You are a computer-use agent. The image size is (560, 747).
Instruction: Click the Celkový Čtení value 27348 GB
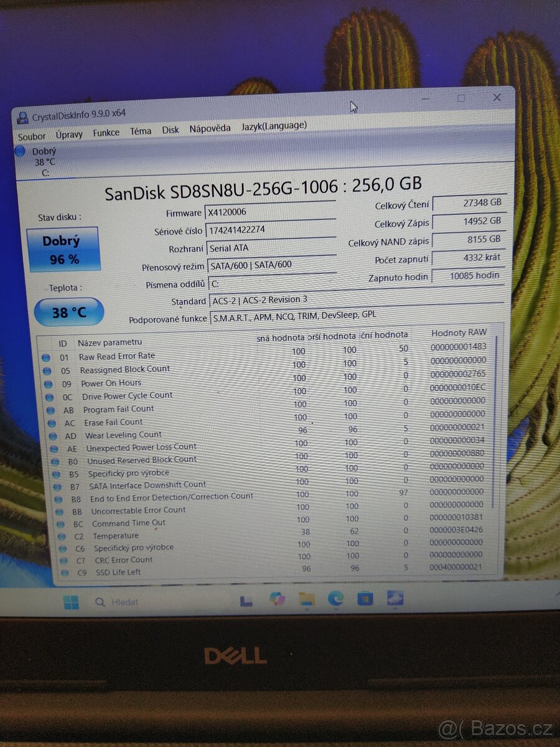point(469,203)
